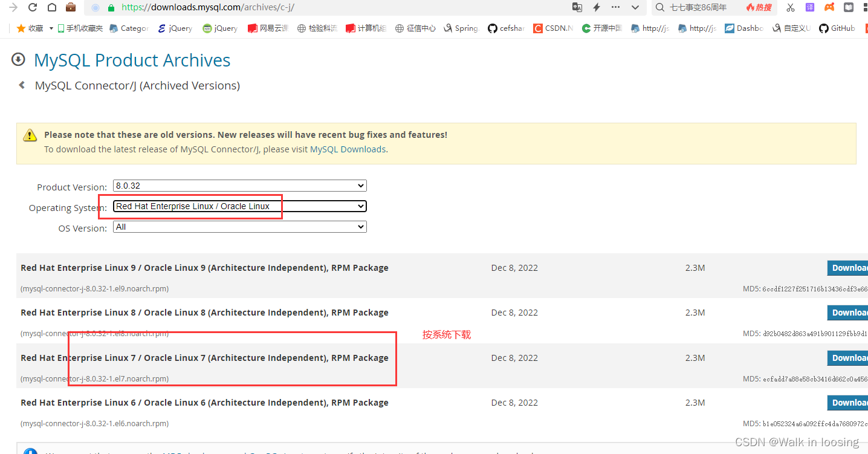The image size is (868, 454).
Task: Download the Red Hat Enterprise Linux 8 RPM package
Action: pyautogui.click(x=847, y=313)
